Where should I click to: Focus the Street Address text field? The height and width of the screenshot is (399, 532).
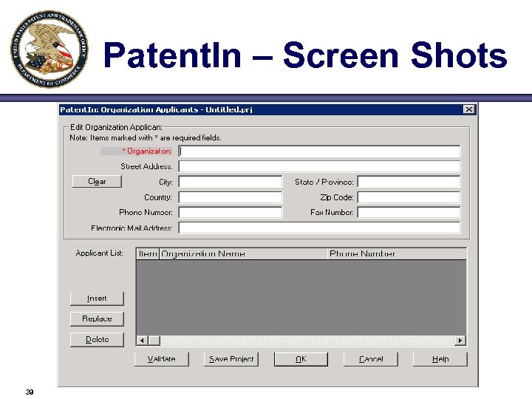(x=319, y=166)
